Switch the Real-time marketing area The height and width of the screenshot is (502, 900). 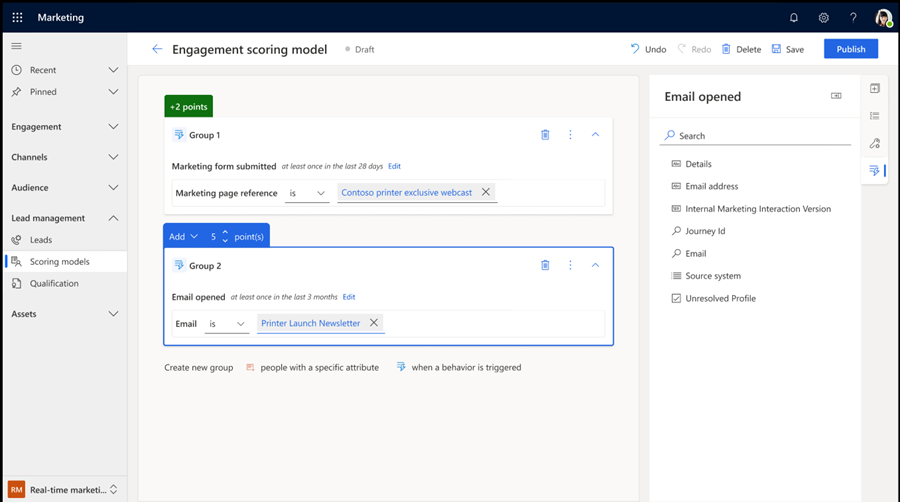pos(63,489)
